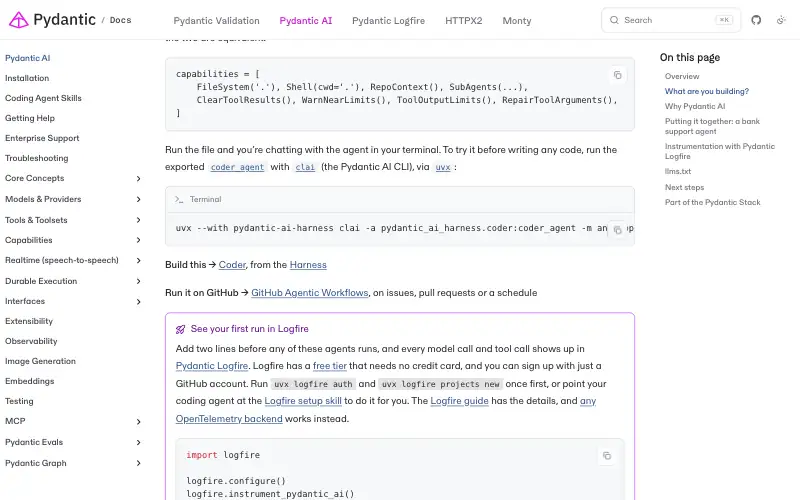The height and width of the screenshot is (500, 800).
Task: Open the Coder link
Action: [232, 265]
